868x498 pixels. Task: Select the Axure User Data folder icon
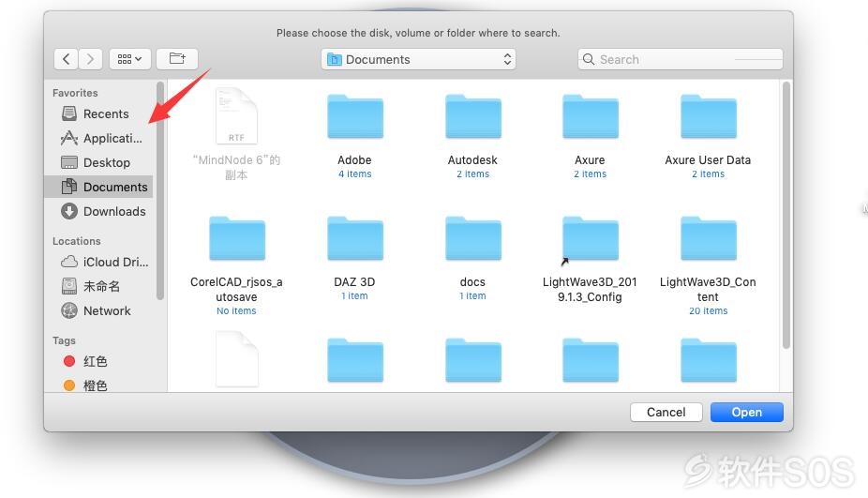pos(709,117)
